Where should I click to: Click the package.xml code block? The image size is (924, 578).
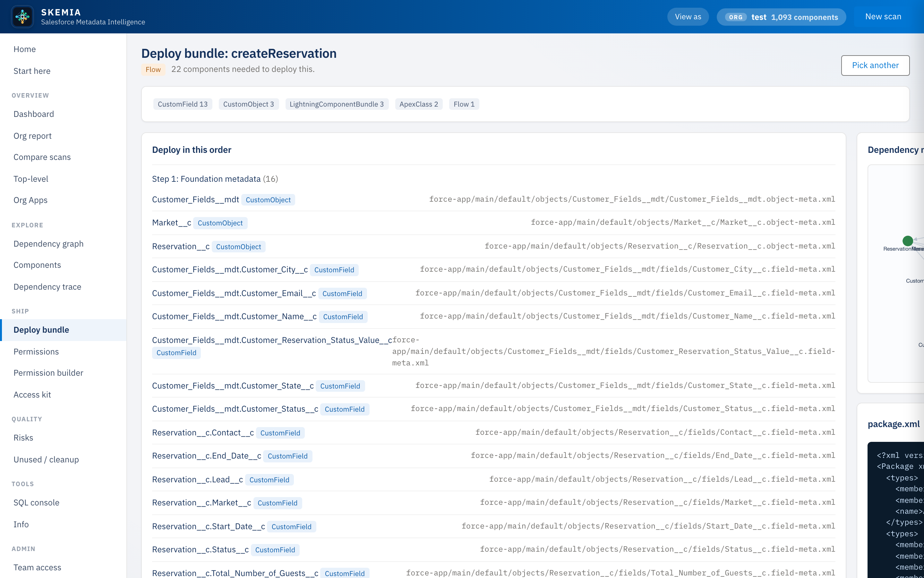click(895, 510)
